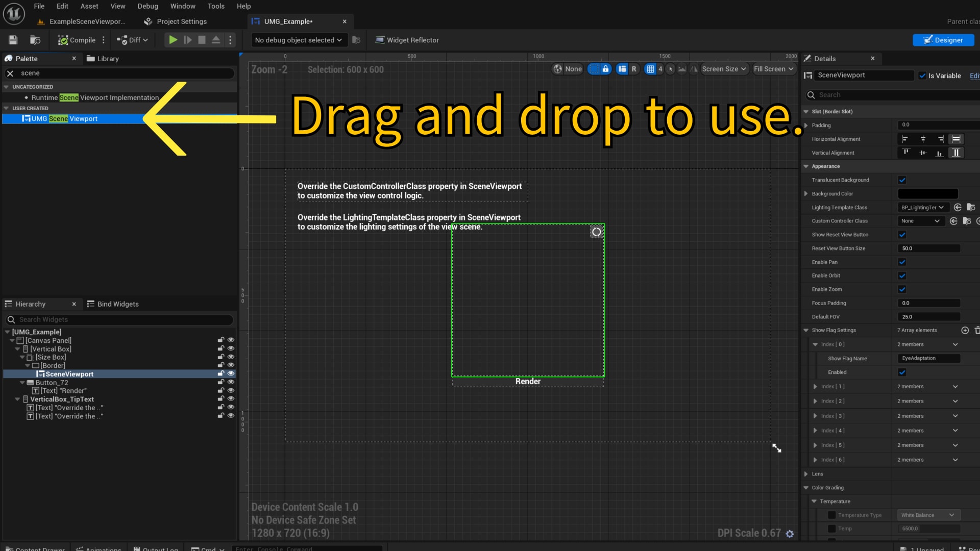Toggle Show Reset View Button checkbox
The image size is (980, 551).
(x=902, y=235)
